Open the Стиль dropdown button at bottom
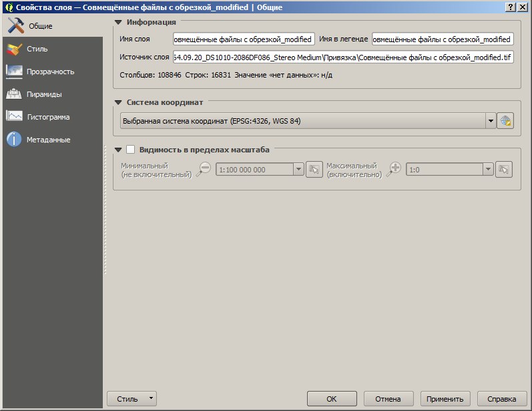Screen dimensions: 532x411 131,399
